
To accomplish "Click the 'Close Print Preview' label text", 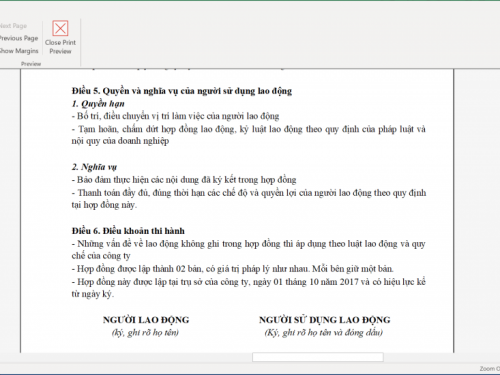I will (60, 47).
